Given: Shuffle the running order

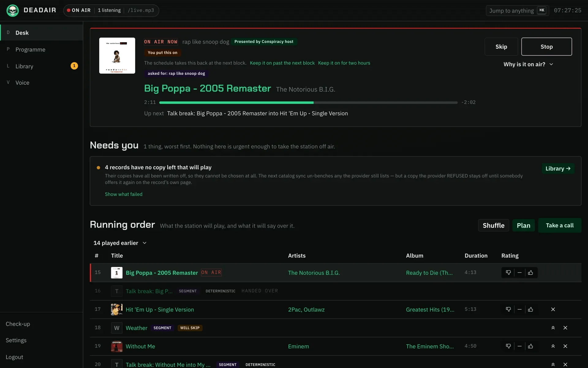Looking at the screenshot, I should [x=494, y=225].
